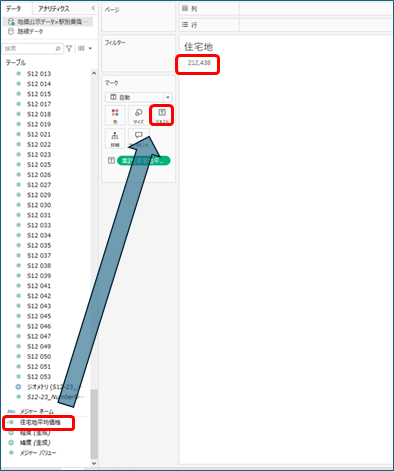Select the 路線データ data source
This screenshot has width=394, height=471.
tap(30, 31)
